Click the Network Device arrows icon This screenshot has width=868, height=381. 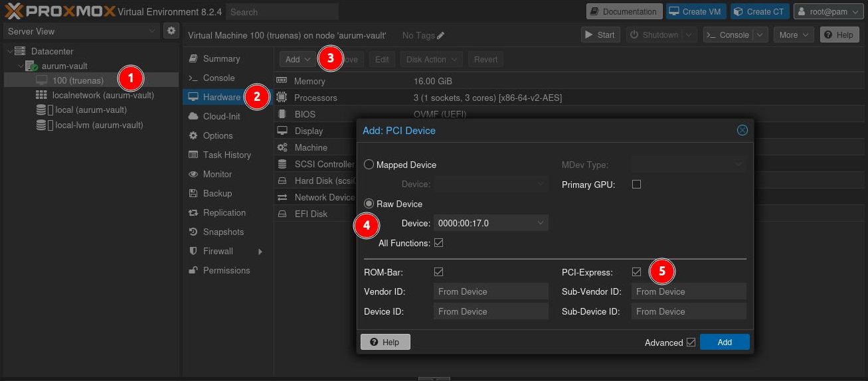tap(282, 197)
